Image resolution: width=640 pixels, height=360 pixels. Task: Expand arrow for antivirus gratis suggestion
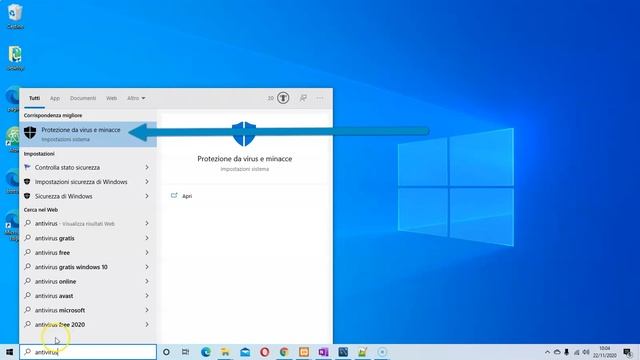click(x=147, y=238)
